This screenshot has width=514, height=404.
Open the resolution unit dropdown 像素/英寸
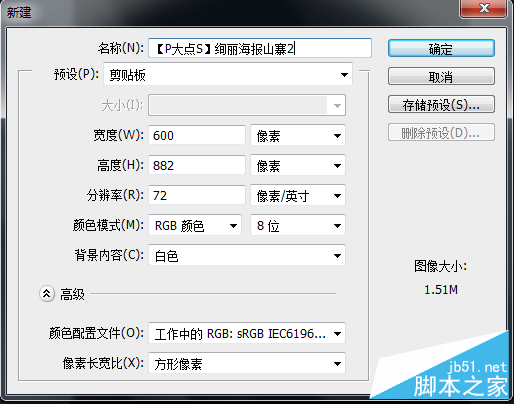point(298,195)
